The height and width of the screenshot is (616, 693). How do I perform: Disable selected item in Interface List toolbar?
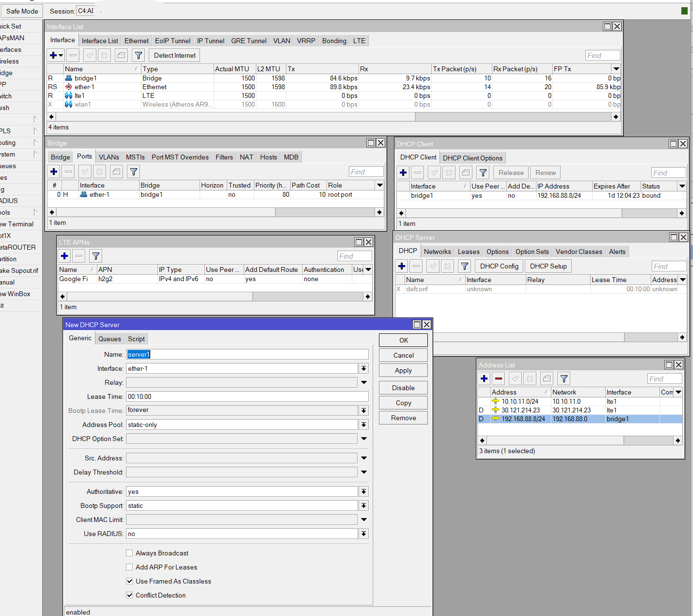click(x=104, y=55)
